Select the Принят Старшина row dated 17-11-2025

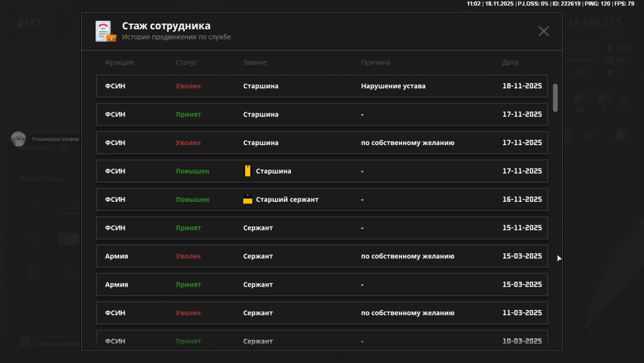pos(321,115)
